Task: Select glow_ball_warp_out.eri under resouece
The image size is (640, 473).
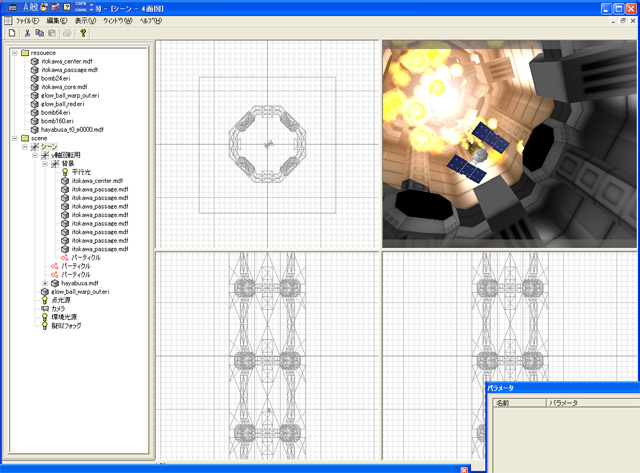Action: [70, 95]
